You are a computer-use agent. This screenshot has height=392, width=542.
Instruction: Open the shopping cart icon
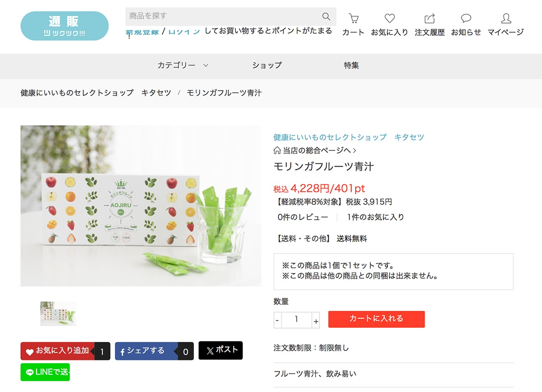point(353,19)
